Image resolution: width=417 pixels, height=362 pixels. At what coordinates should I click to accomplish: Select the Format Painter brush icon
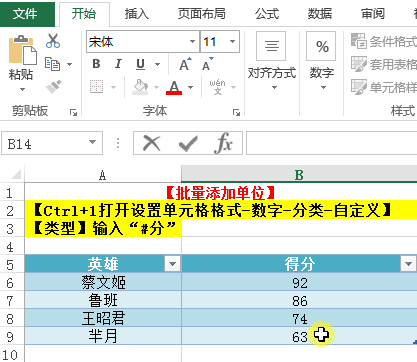tap(53, 87)
